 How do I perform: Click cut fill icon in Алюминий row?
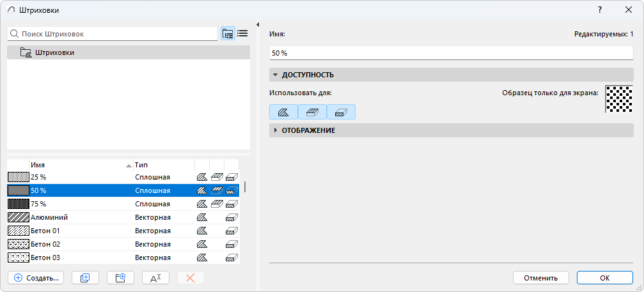click(232, 217)
